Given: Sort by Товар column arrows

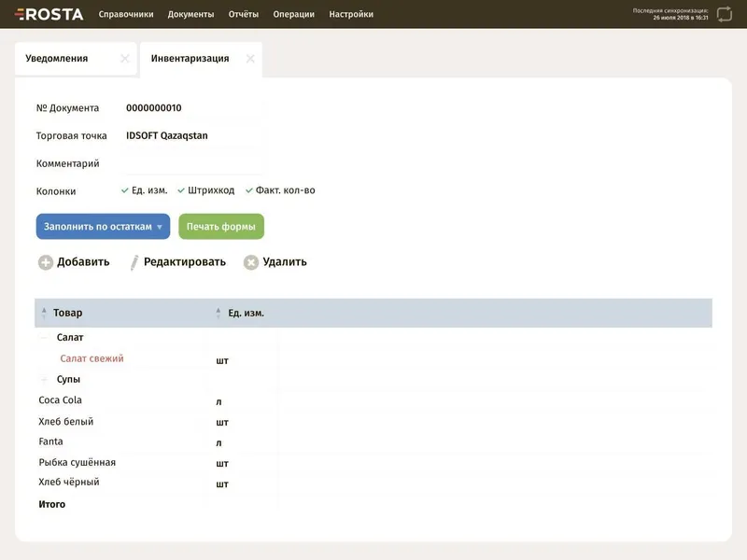Looking at the screenshot, I should coord(44,313).
